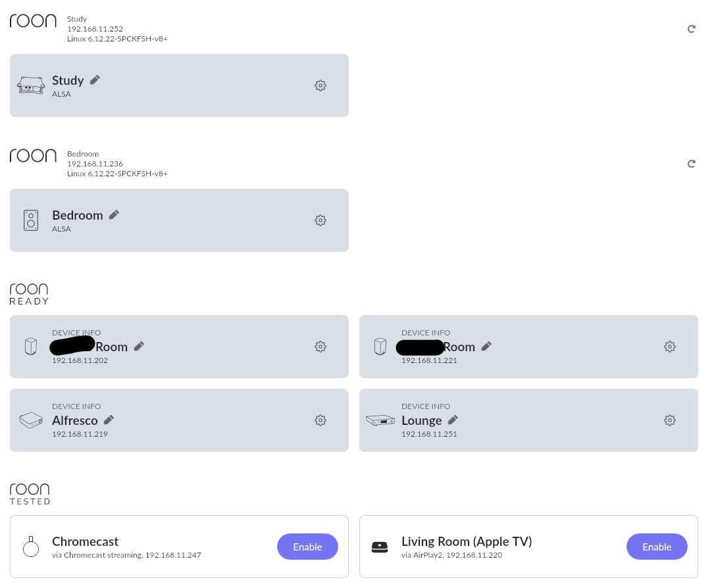Open settings gear for Study zone
The image size is (714, 588).
point(320,86)
